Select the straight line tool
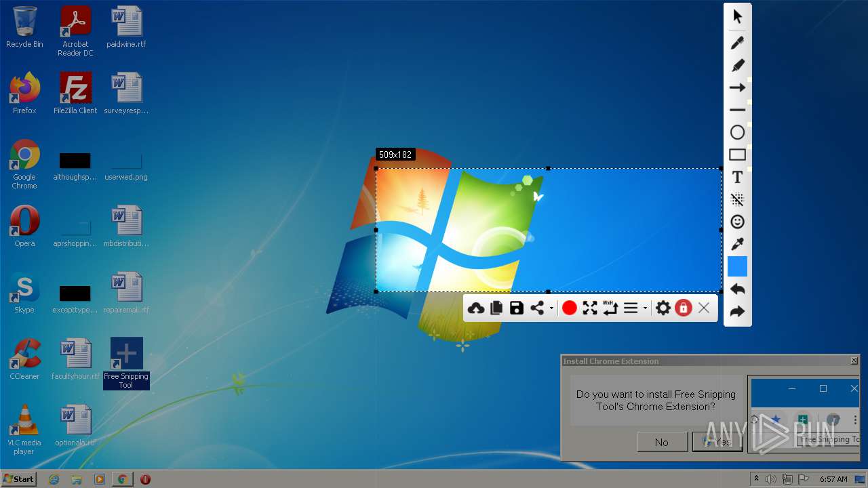The width and height of the screenshot is (868, 488). tap(737, 110)
